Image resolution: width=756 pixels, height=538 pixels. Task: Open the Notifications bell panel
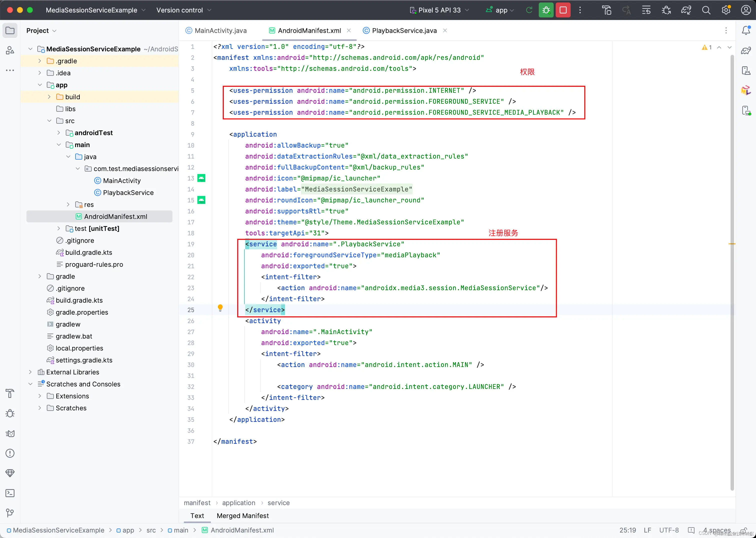[x=746, y=31]
